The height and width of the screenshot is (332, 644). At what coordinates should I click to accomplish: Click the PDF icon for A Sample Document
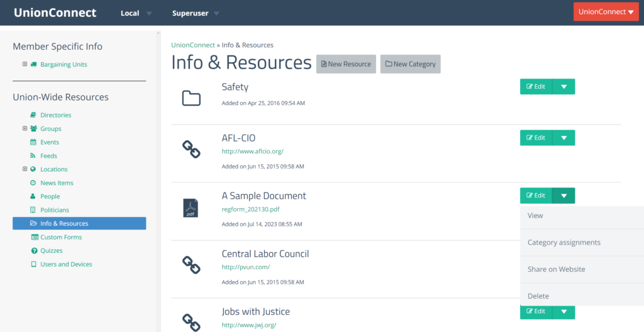tap(191, 208)
